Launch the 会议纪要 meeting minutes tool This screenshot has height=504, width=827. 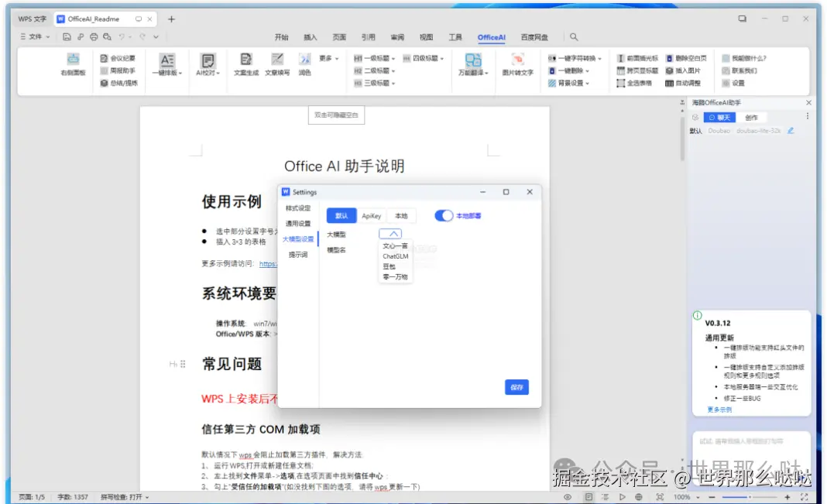click(118, 58)
